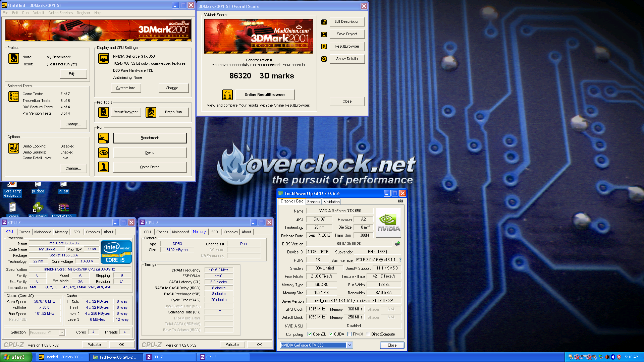Screen dimensions: 644x362
Task: Switch to Sensors tab in GPU-Z
Action: point(314,202)
